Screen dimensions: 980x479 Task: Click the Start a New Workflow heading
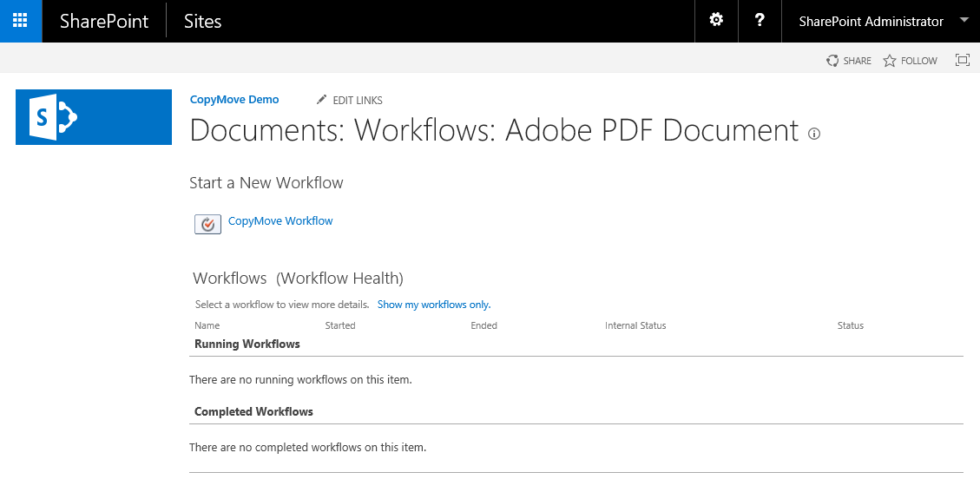[266, 183]
